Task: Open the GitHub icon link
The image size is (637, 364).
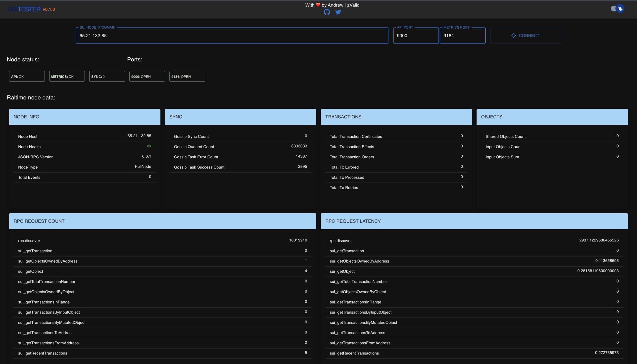Action: (x=327, y=12)
